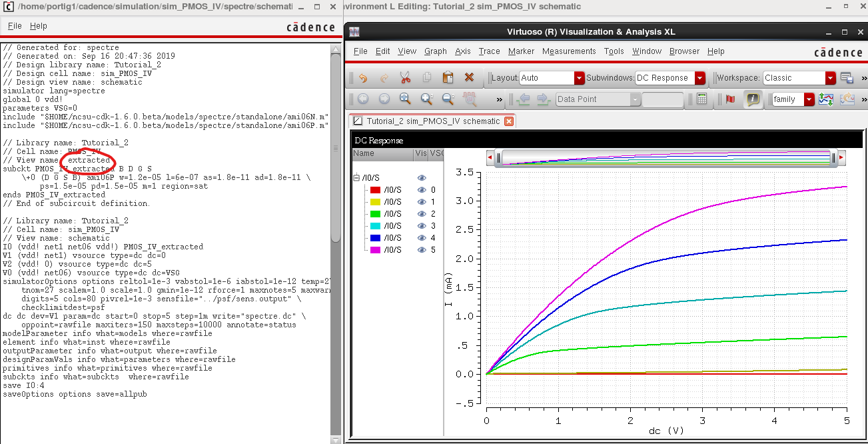Viewport: 868px width, 444px height.
Task: Open the calculator icon
Action: [701, 99]
